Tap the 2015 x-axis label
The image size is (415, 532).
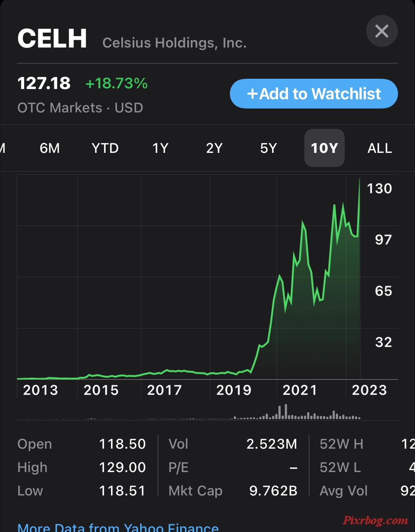(x=101, y=390)
